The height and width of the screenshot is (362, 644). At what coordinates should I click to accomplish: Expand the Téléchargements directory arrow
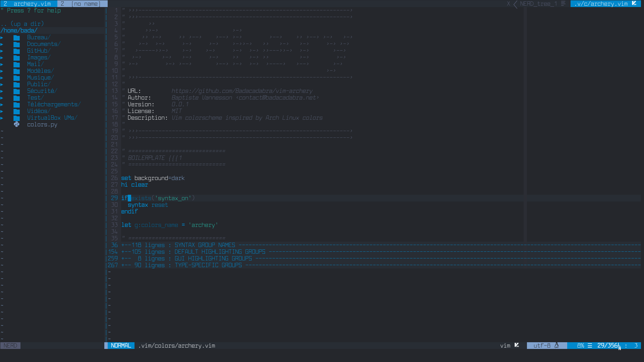[x=2, y=105]
